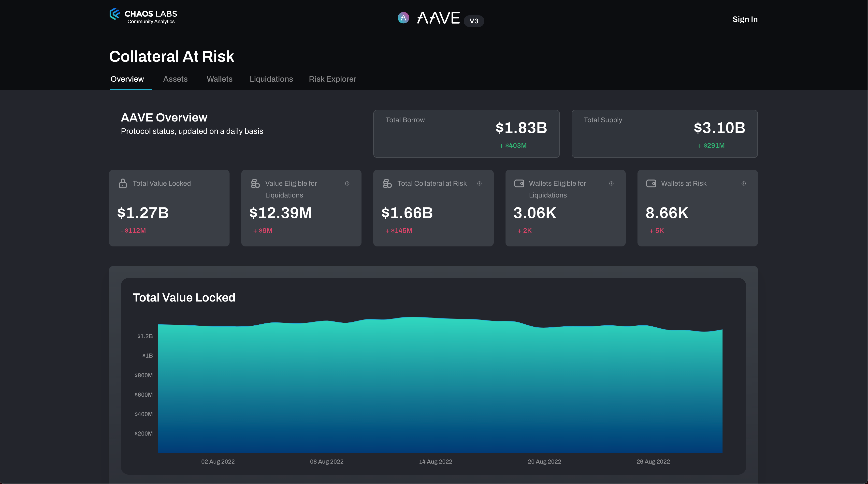Open the Risk Explorer tab
This screenshot has height=484, width=868.
coord(333,79)
